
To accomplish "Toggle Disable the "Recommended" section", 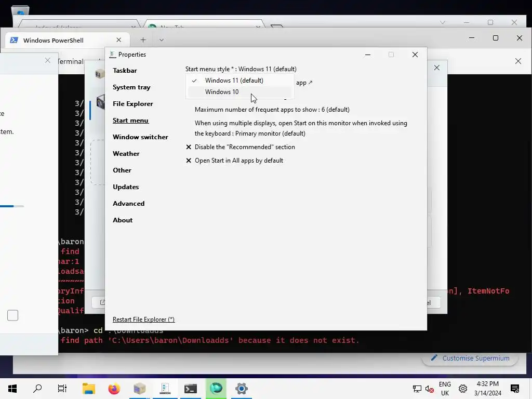I will [241, 147].
